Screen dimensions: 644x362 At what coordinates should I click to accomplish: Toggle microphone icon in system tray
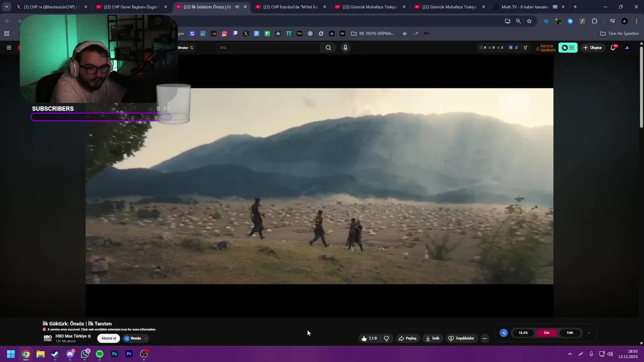tap(591, 354)
